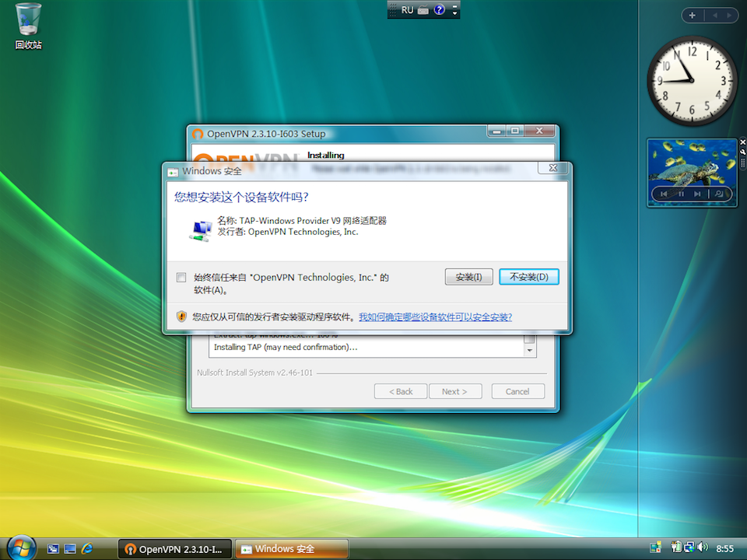This screenshot has height=560, width=747.
Task: Click the taskbar clock showing 8:55
Action: click(x=725, y=548)
